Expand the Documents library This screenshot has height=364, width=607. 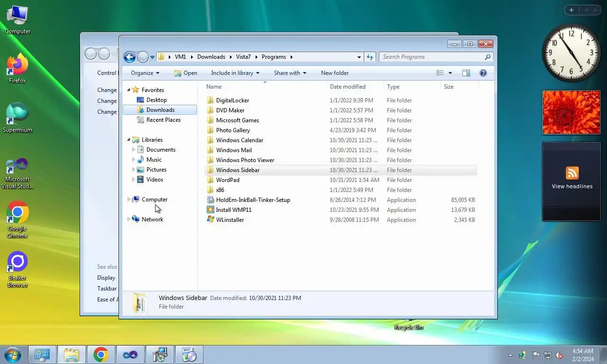[133, 150]
